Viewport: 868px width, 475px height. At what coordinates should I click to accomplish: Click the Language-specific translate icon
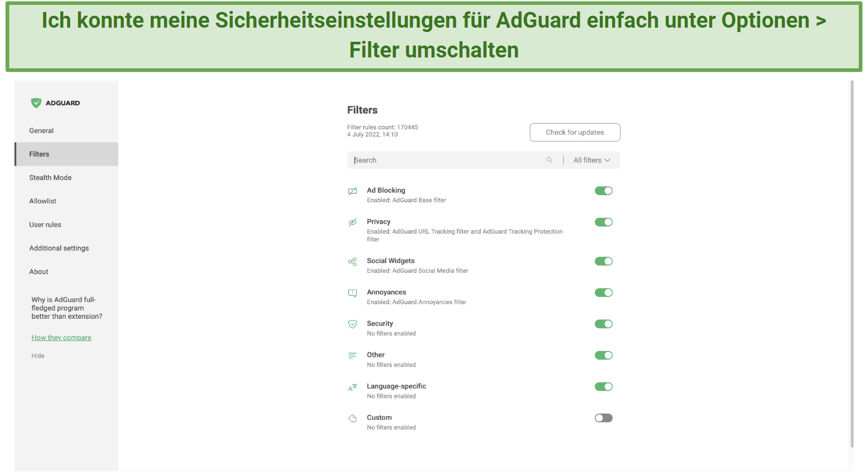pyautogui.click(x=353, y=387)
